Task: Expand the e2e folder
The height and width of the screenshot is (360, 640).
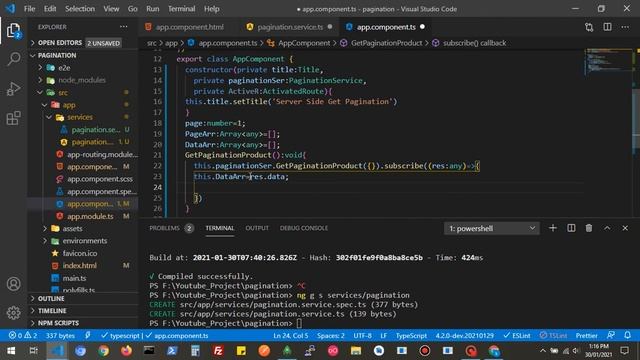Action: point(83,68)
